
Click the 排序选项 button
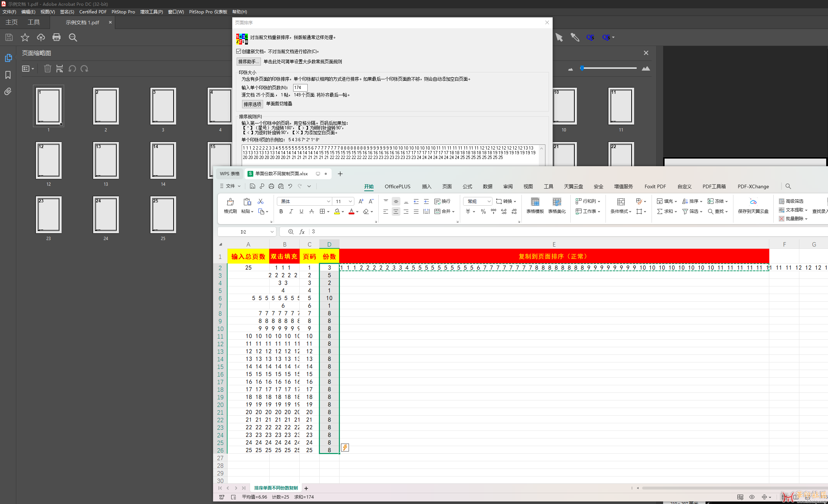point(252,104)
